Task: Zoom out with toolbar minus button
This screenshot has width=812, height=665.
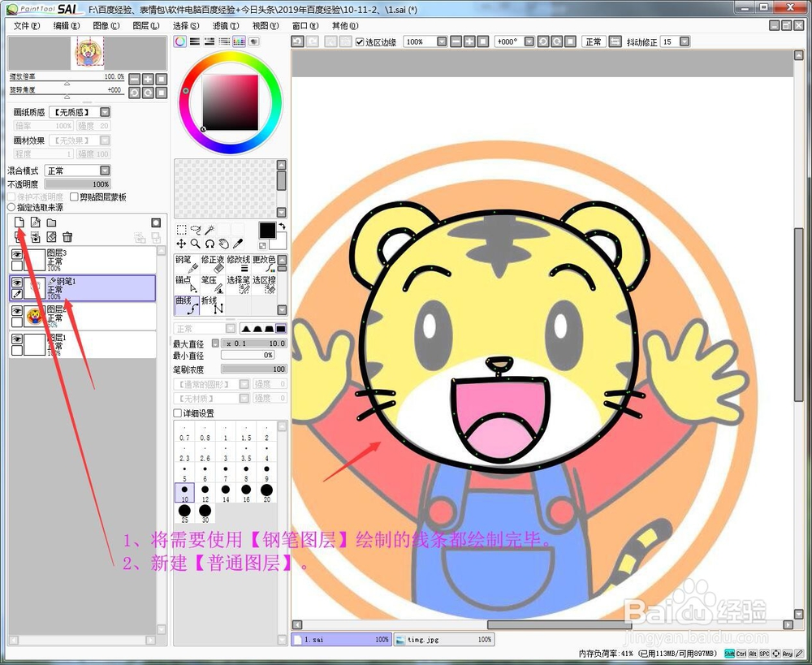Action: pyautogui.click(x=456, y=42)
